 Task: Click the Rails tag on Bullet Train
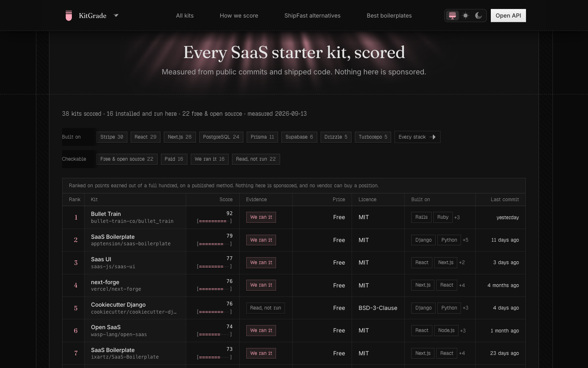tap(421, 217)
